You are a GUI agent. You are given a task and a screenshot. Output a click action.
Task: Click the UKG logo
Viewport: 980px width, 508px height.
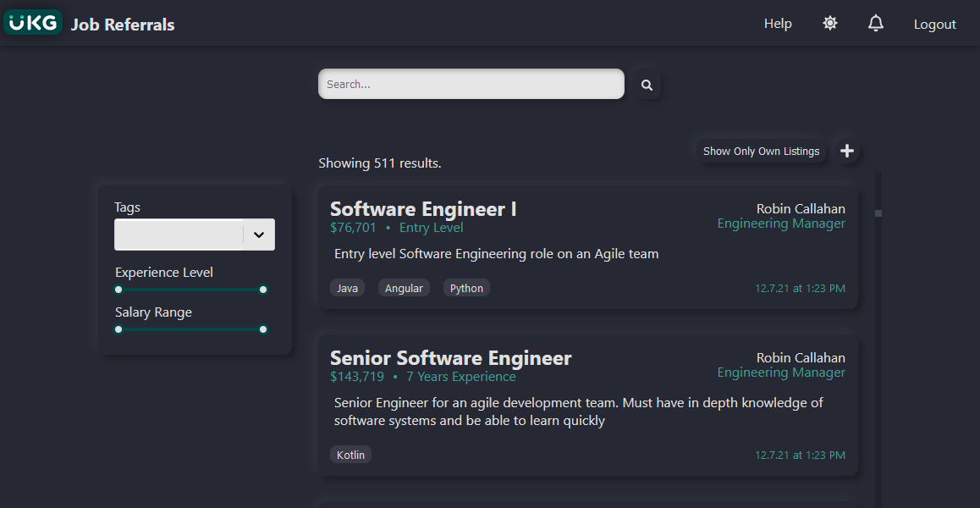coord(33,23)
